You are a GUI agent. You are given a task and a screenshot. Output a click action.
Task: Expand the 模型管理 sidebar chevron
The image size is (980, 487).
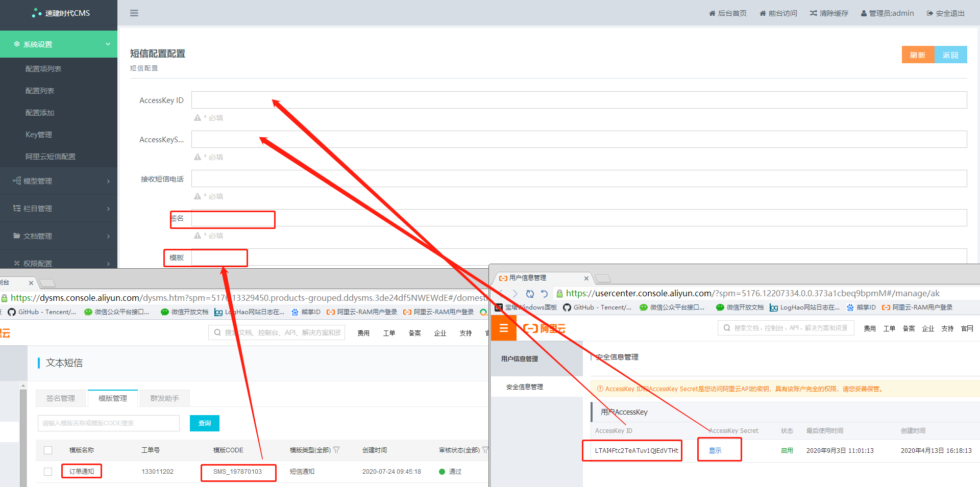108,181
